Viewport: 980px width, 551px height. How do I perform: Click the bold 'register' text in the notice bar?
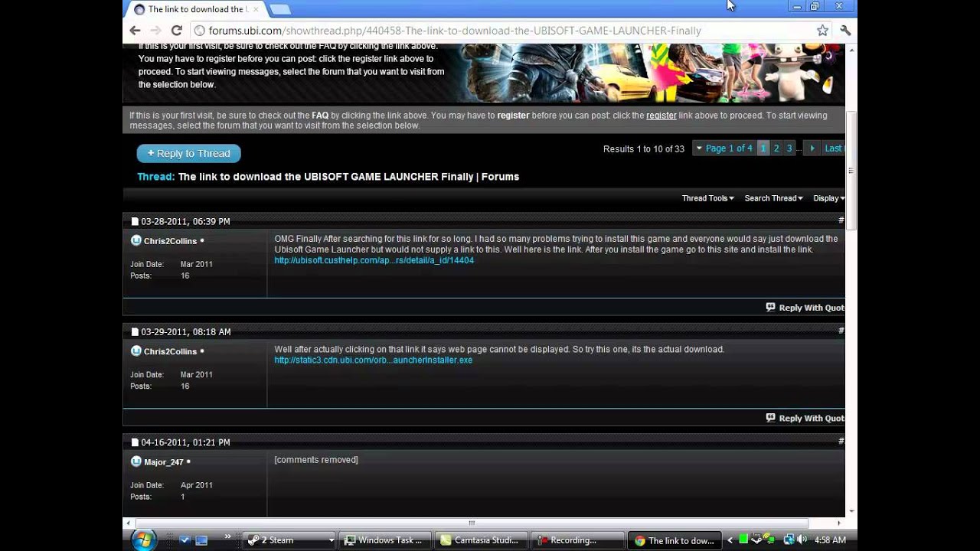coord(513,116)
